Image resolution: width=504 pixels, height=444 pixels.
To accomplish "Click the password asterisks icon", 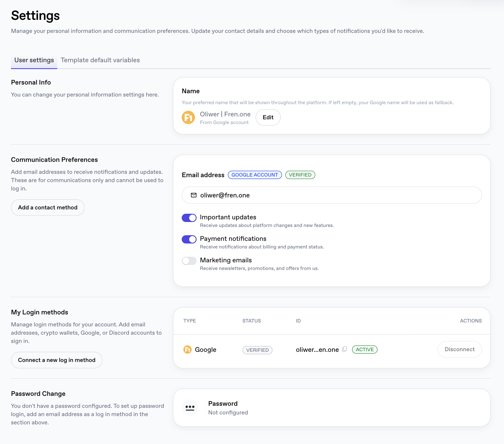I will point(190,407).
